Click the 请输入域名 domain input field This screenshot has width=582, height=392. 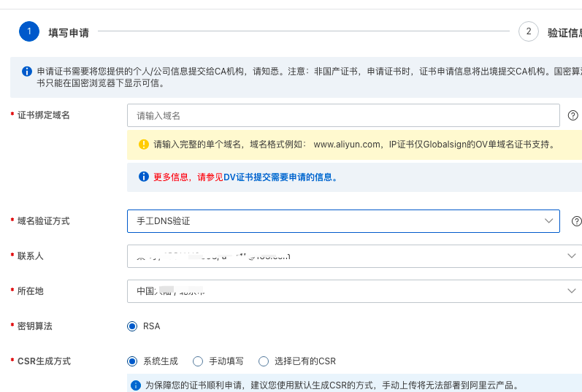click(343, 115)
